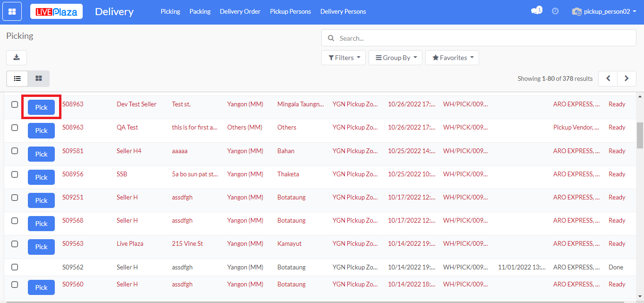
Task: Click Pick for QA Test order
Action: (41, 130)
